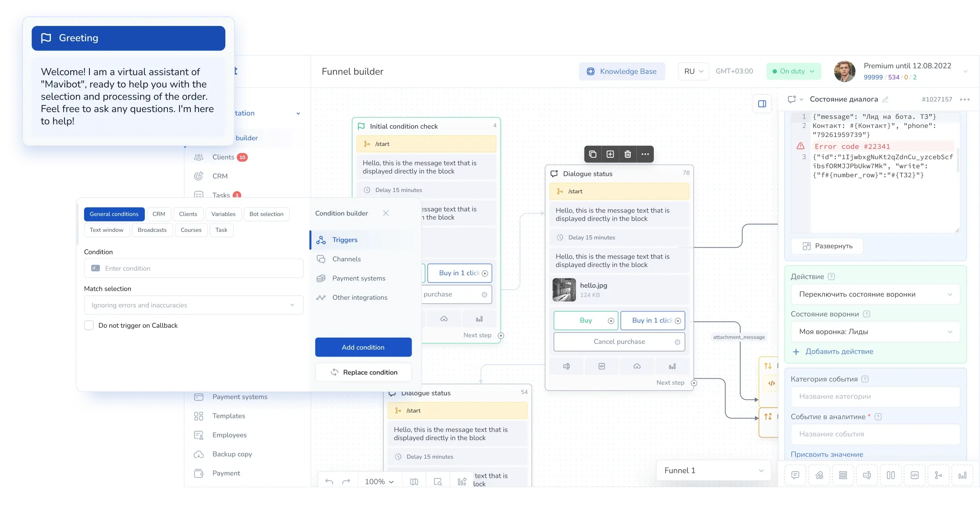
Task: Toggle the side panel layout icon on canvas
Action: click(x=762, y=104)
